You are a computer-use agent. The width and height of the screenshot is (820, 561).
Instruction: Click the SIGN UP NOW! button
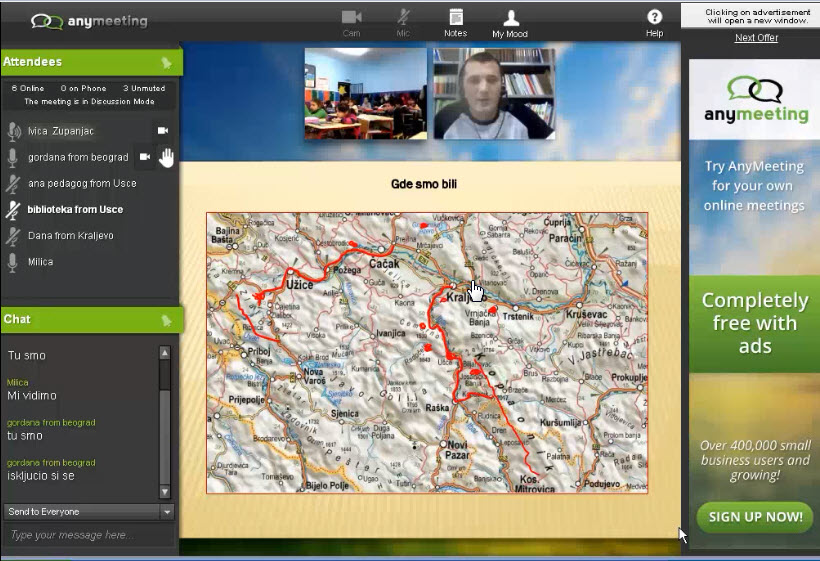pos(755,517)
